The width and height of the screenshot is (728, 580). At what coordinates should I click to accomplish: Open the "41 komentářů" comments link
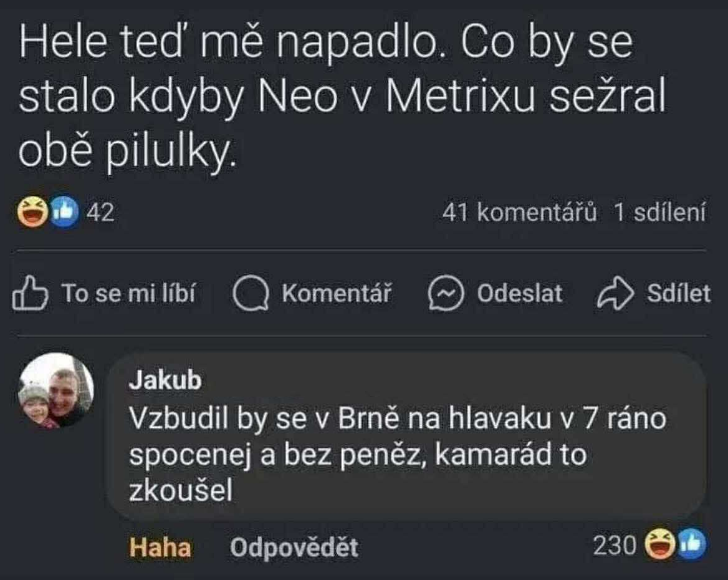519,213
